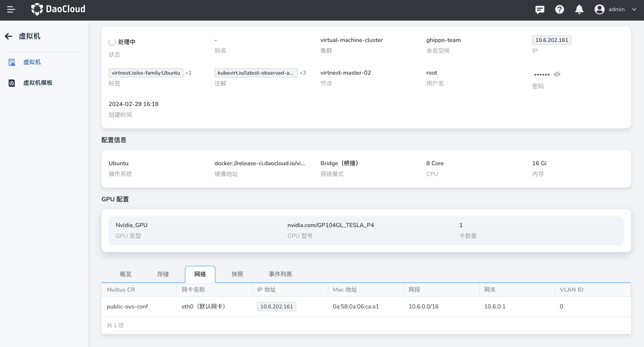Screen dimensions: 644x347
Task: Click the IP address tag in network table
Action: pyautogui.click(x=276, y=306)
